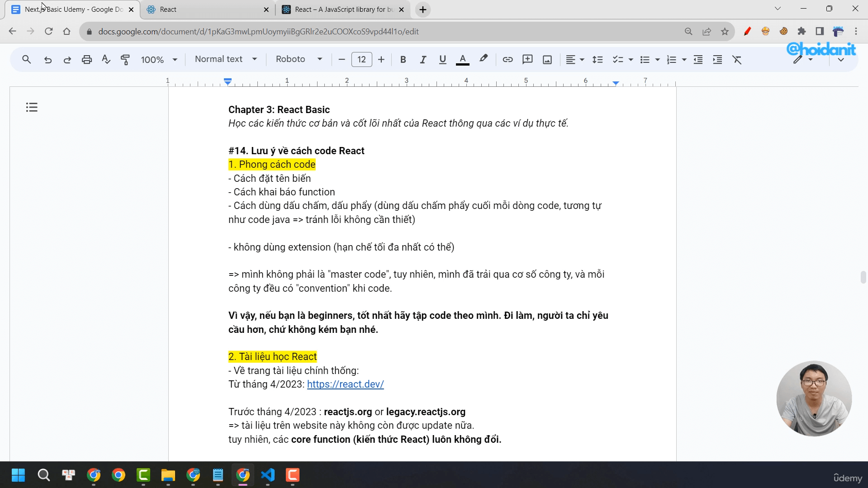Decrease paragraph indent
The image size is (868, 488).
[698, 59]
